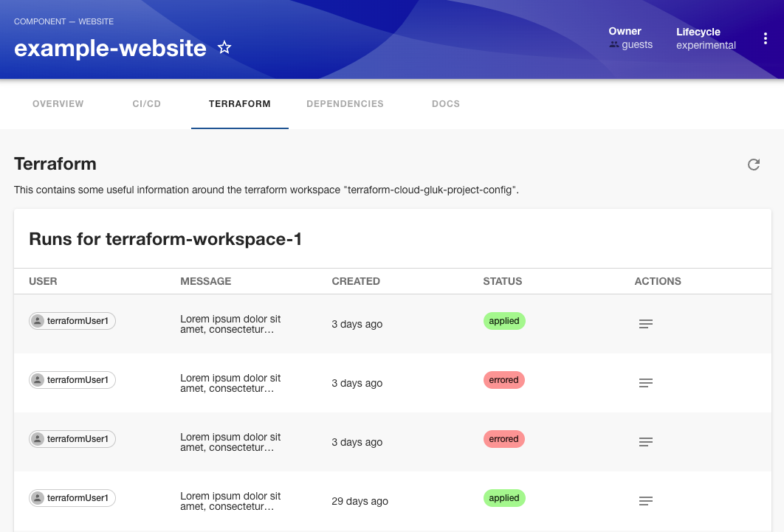Open the Dependencies tab
Screen dimensions: 784x532
point(345,104)
